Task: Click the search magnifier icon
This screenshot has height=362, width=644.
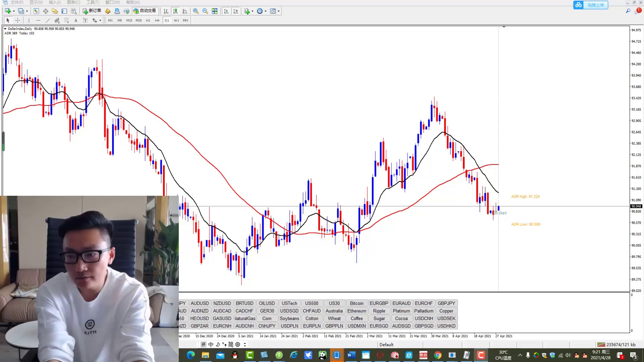Action: [628, 11]
